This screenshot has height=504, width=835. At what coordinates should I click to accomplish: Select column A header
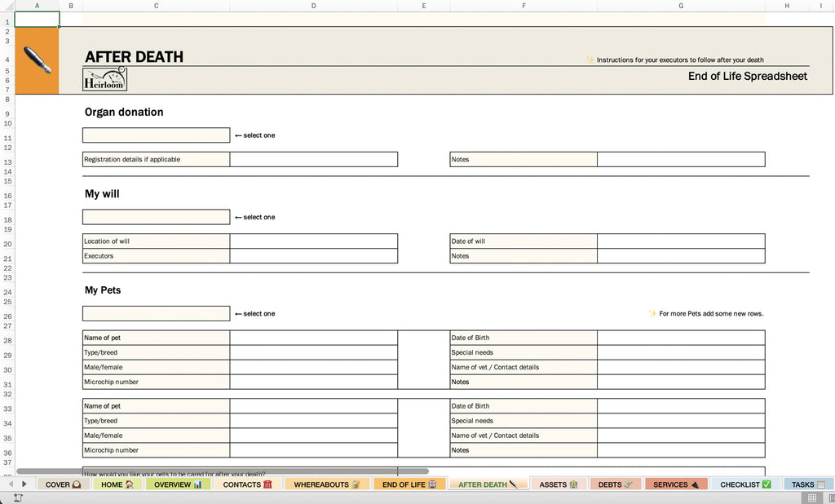click(x=37, y=6)
